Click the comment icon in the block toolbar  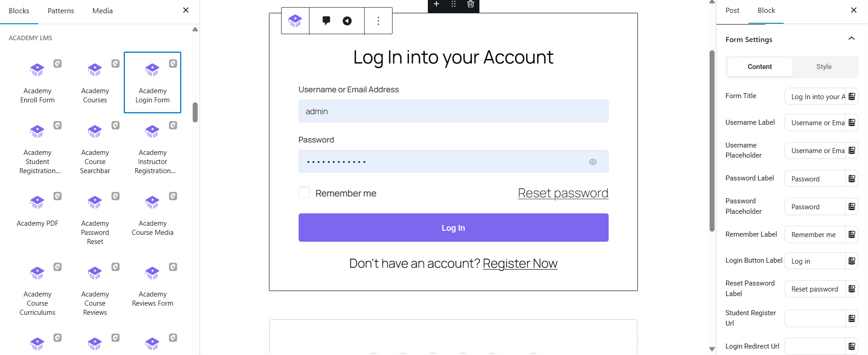tap(326, 20)
